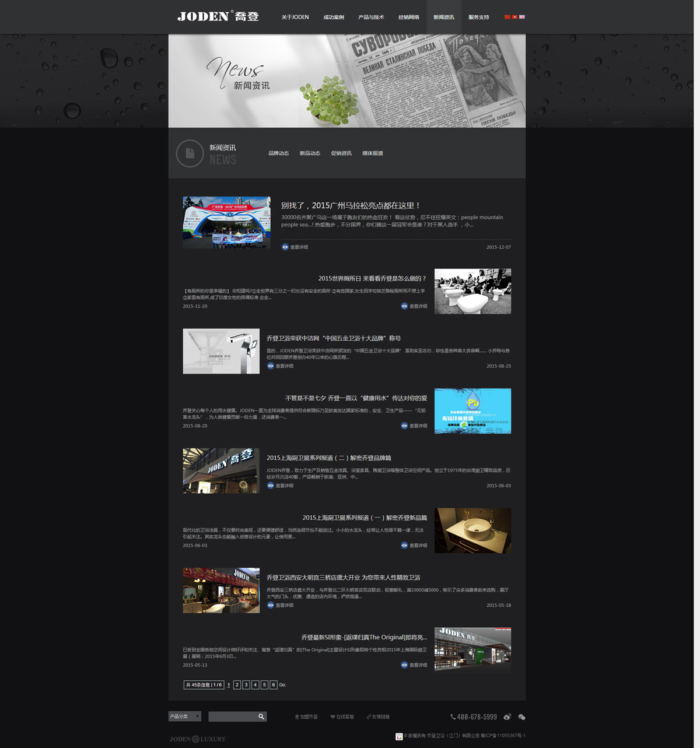This screenshot has height=748, width=700.
Task: Open the 产品与技术 navigation menu
Action: pos(371,18)
